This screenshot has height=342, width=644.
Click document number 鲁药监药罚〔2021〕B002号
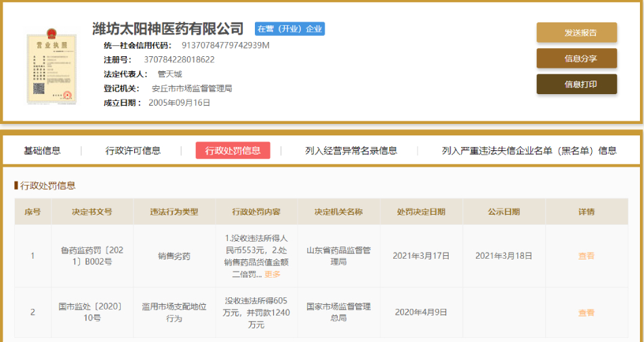(92, 256)
